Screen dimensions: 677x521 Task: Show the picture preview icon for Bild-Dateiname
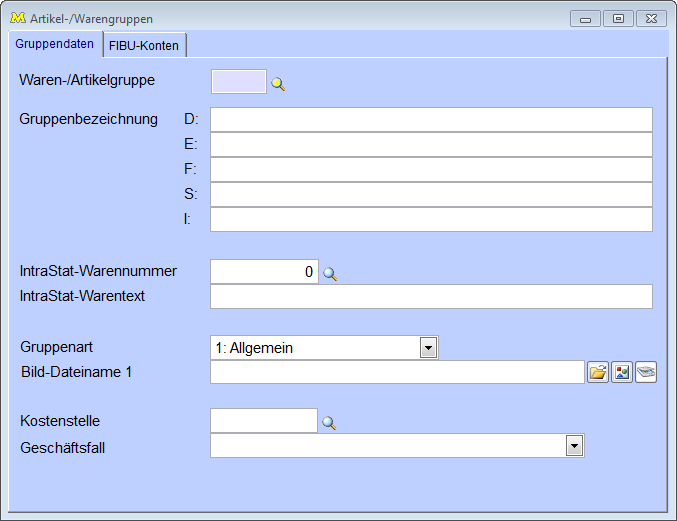(622, 373)
